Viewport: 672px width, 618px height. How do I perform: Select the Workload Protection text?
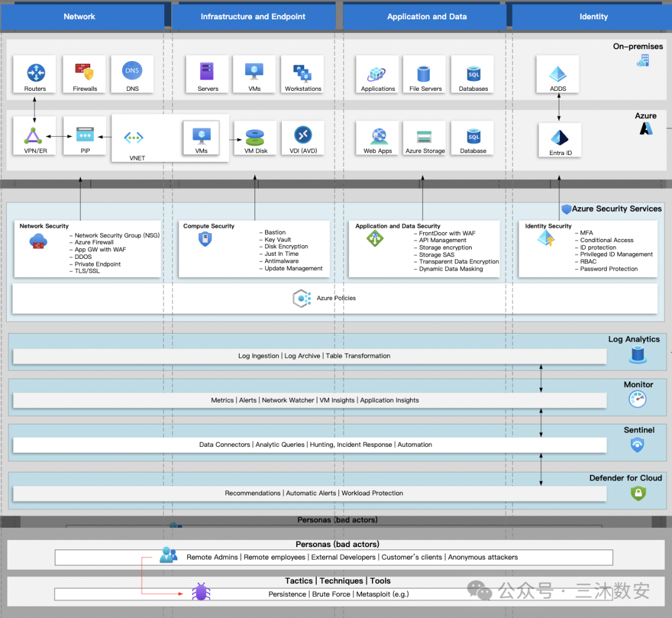373,493
